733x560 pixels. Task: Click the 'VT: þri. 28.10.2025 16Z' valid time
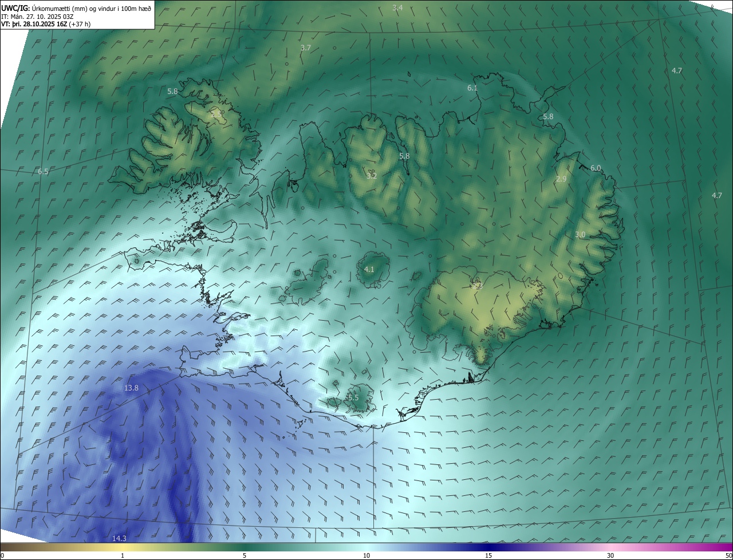(34, 24)
